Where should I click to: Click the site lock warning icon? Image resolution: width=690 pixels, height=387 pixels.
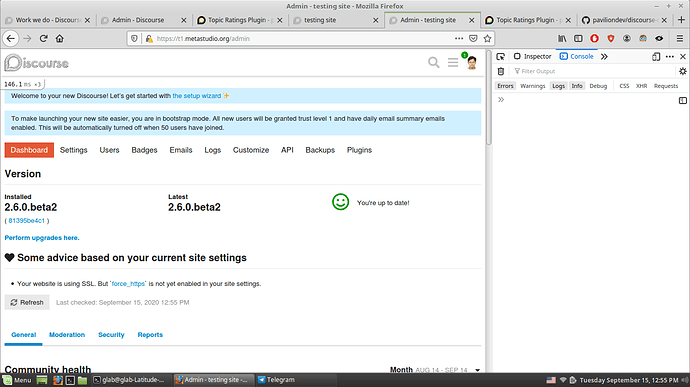point(149,39)
